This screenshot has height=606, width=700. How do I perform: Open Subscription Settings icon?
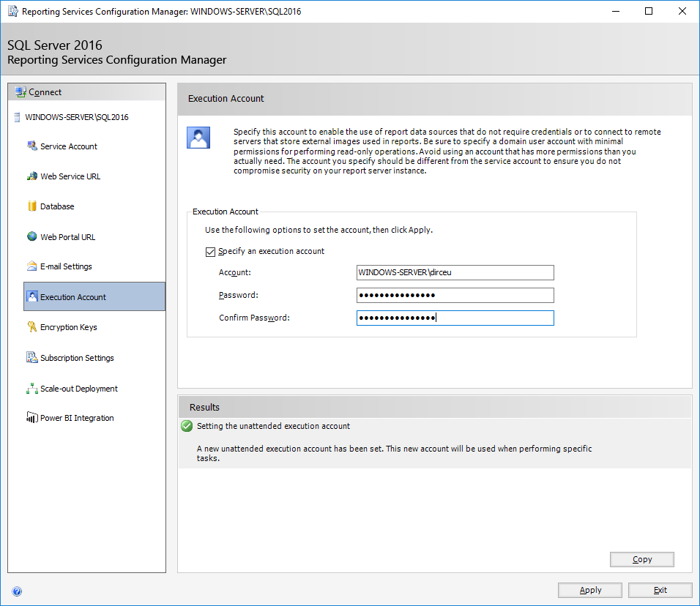click(31, 357)
